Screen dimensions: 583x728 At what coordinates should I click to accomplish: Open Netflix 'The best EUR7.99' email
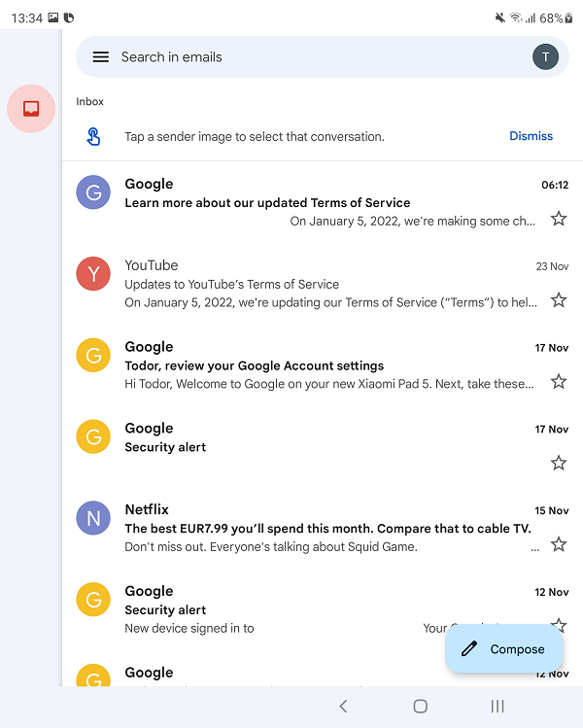(323, 528)
